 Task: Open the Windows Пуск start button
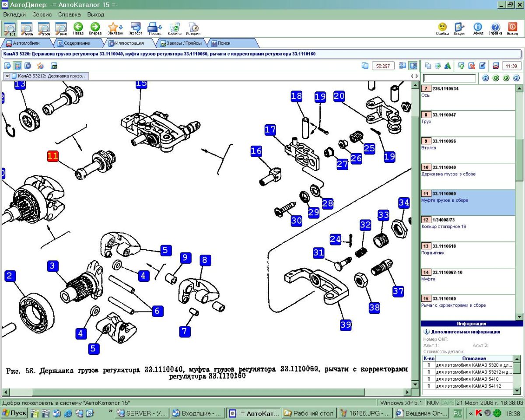click(14, 413)
